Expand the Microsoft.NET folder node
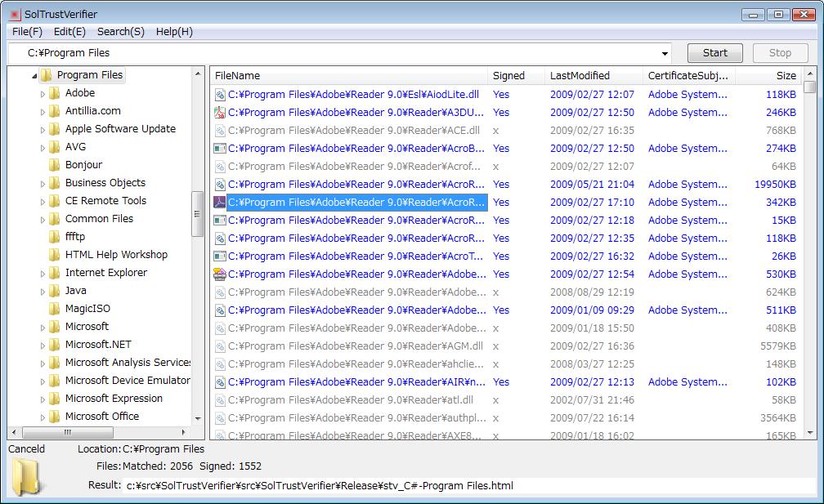 point(43,346)
